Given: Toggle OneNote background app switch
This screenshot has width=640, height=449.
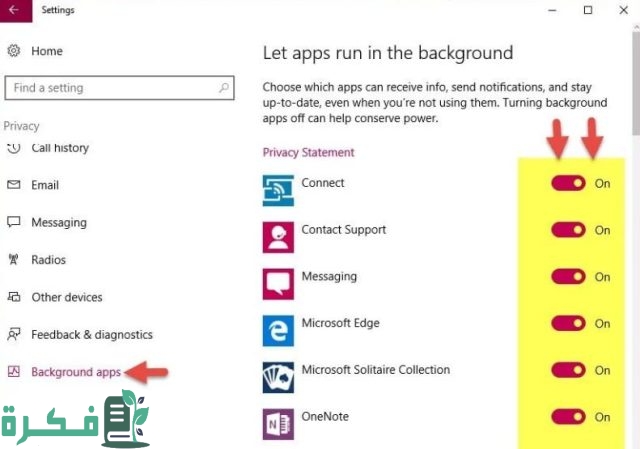Looking at the screenshot, I should point(568,417).
